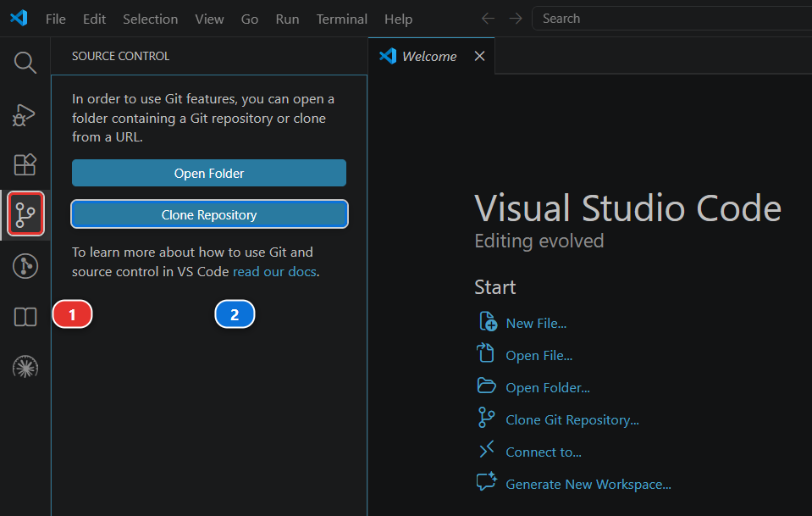The height and width of the screenshot is (516, 812).
Task: Open the Git Graph circular branch icon
Action: pos(25,266)
